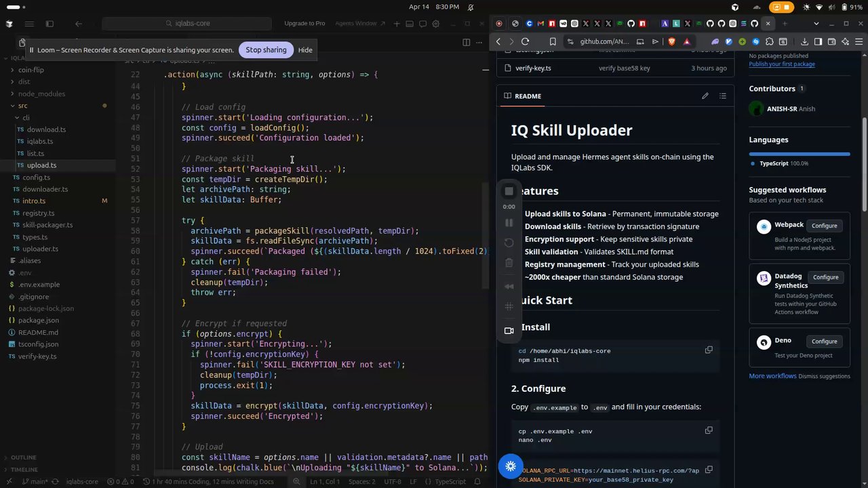Open a new browser tab
The image size is (868, 488).
click(x=785, y=24)
